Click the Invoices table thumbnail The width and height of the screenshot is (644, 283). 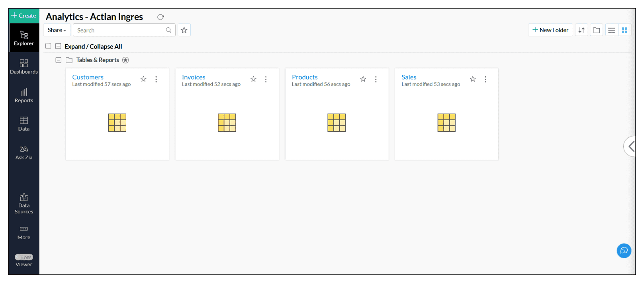coord(227,123)
